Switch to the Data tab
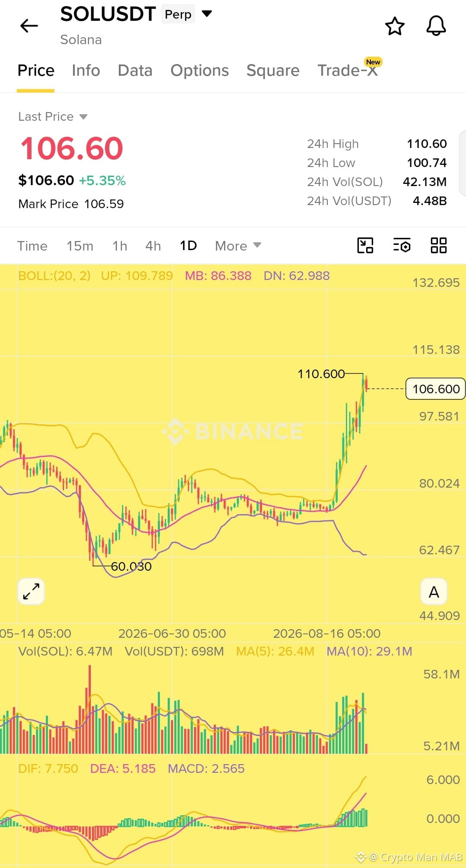The width and height of the screenshot is (466, 868). 135,71
